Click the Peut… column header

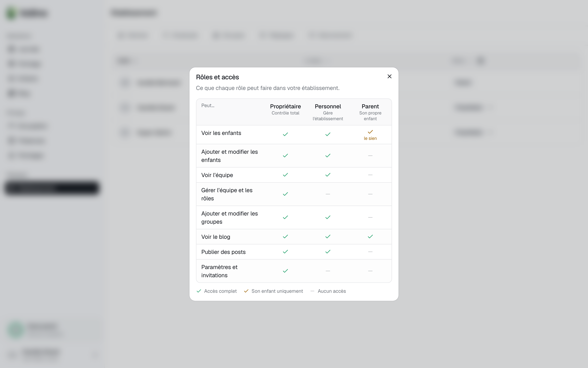pos(208,105)
